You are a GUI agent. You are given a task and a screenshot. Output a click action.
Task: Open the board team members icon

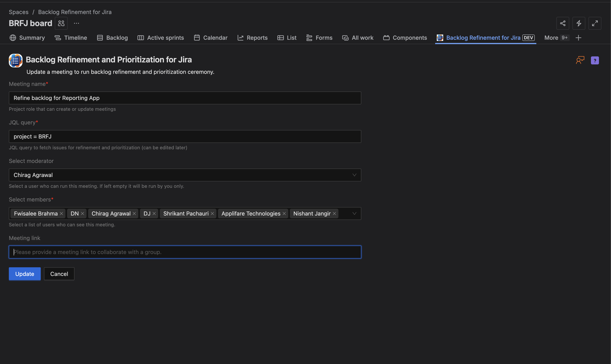pyautogui.click(x=61, y=23)
